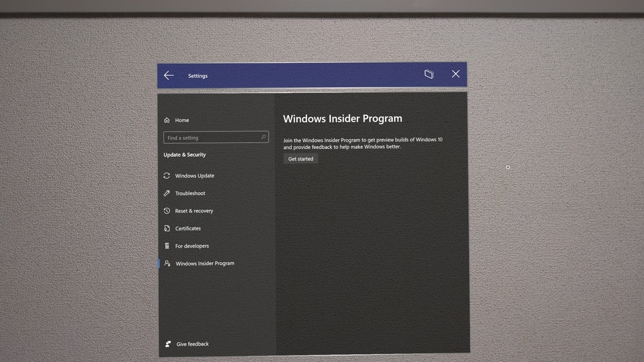The height and width of the screenshot is (362, 644).
Task: Click the Get started button
Action: (x=301, y=159)
